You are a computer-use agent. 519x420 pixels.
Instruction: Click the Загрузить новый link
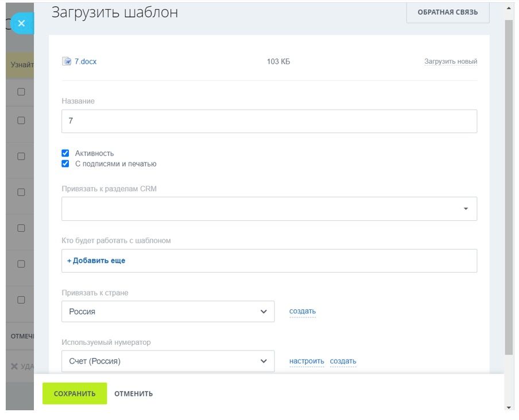coord(451,61)
